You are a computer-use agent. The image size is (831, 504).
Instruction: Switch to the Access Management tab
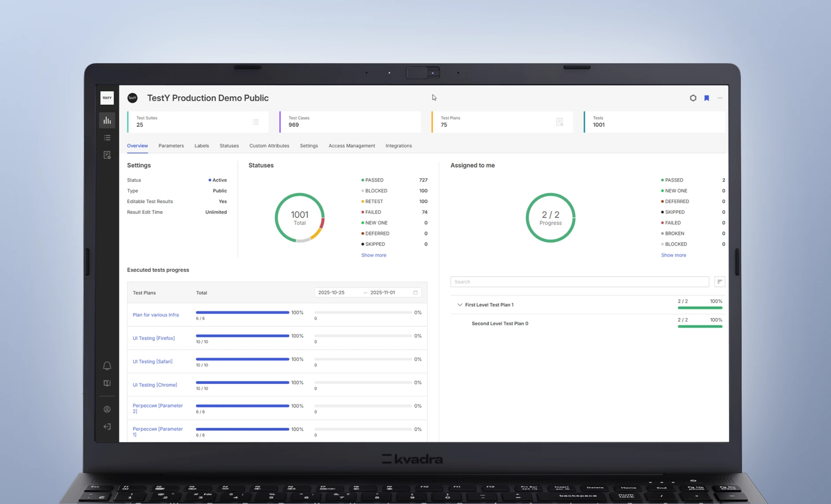[x=351, y=146]
